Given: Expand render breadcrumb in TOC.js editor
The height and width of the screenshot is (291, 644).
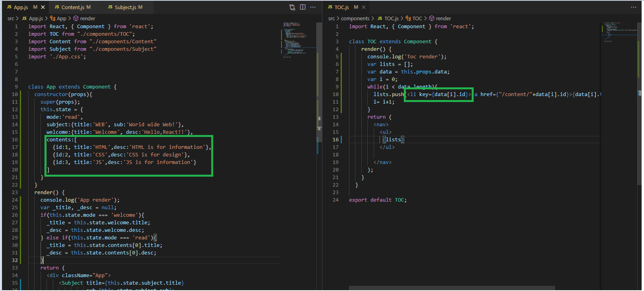Looking at the screenshot, I should click(440, 19).
